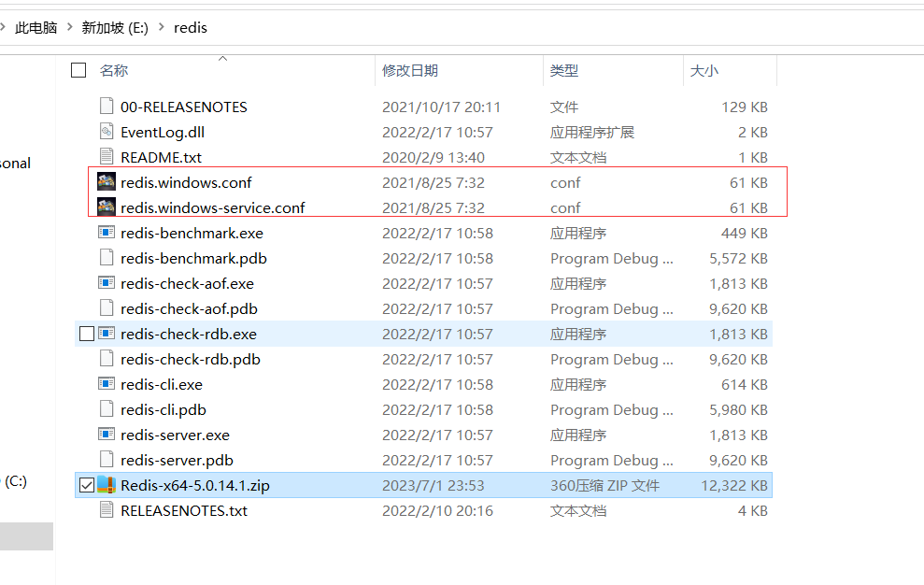Viewport: 924px width, 585px height.
Task: Select redis-check-aof.exe file name
Action: pos(188,284)
